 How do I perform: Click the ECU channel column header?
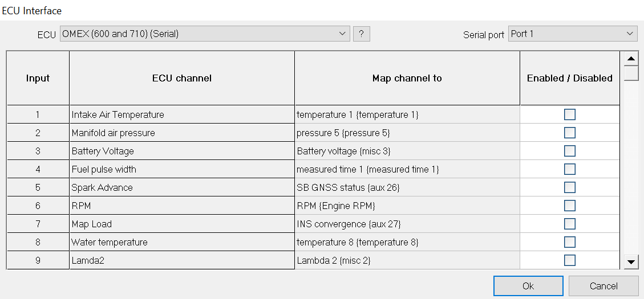(181, 79)
